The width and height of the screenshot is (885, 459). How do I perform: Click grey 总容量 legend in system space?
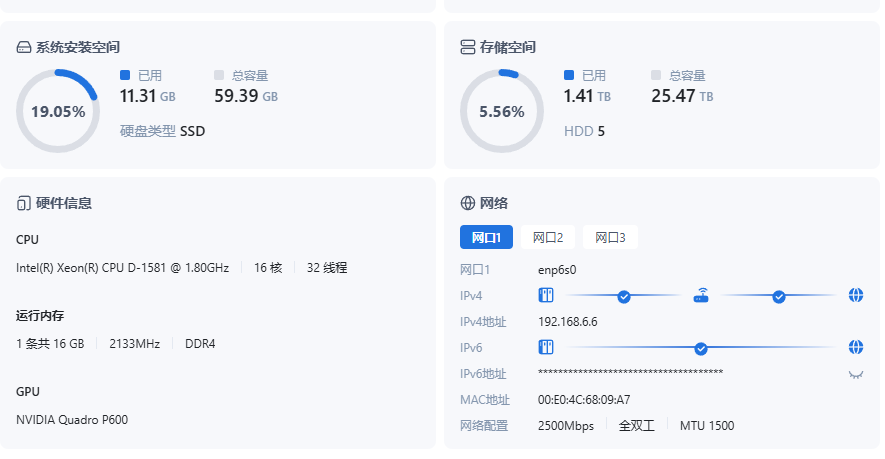click(x=241, y=76)
